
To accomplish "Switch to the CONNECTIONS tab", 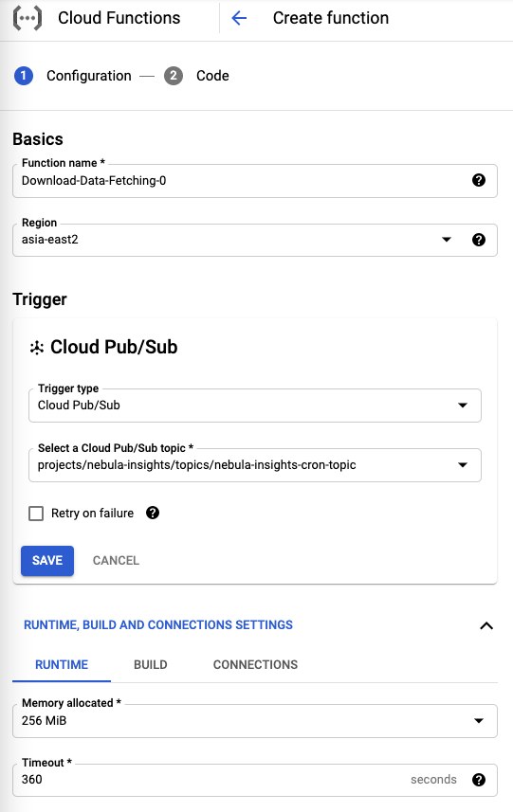I will pyautogui.click(x=255, y=664).
